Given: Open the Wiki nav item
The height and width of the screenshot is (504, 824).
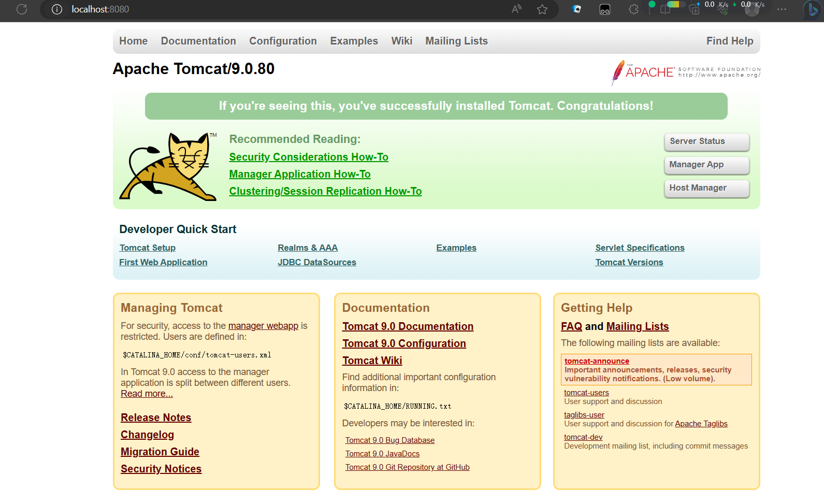Looking at the screenshot, I should [401, 41].
